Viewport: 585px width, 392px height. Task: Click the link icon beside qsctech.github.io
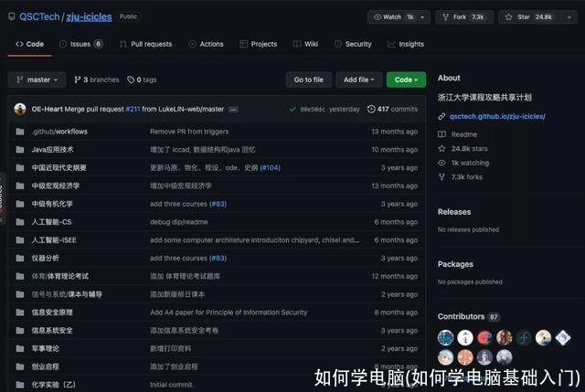click(442, 116)
